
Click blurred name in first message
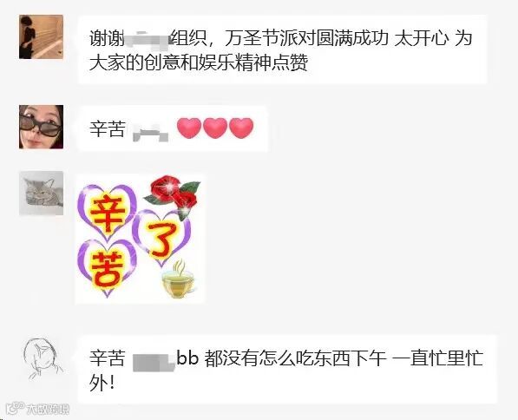pyautogui.click(x=148, y=38)
